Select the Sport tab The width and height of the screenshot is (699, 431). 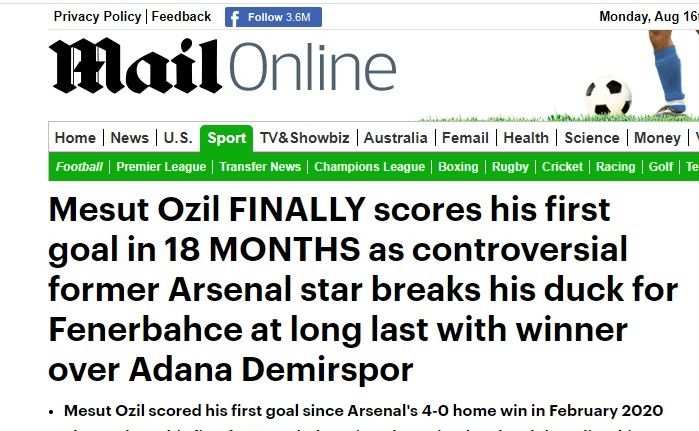[226, 138]
